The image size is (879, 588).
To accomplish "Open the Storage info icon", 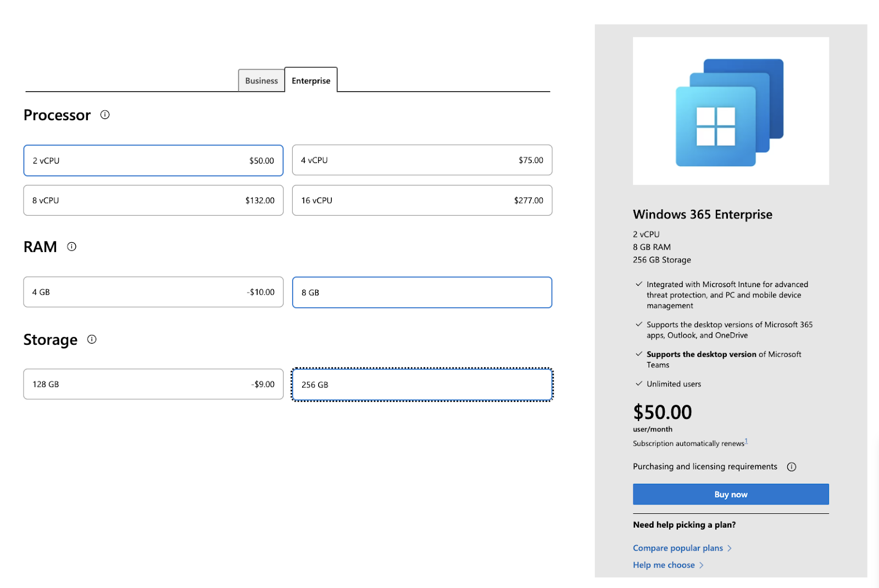I will [92, 339].
